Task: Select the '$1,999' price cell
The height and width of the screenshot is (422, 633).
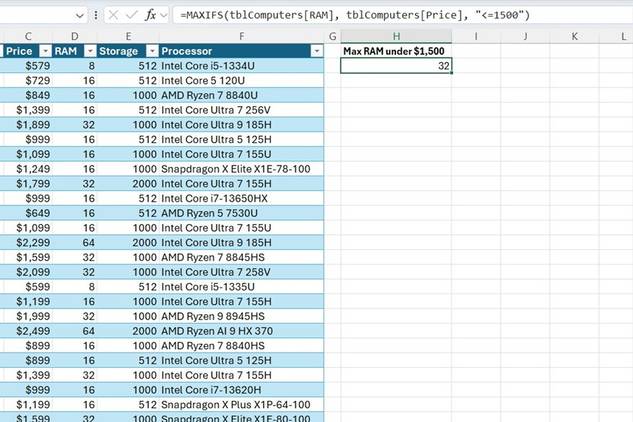Action: point(27,316)
